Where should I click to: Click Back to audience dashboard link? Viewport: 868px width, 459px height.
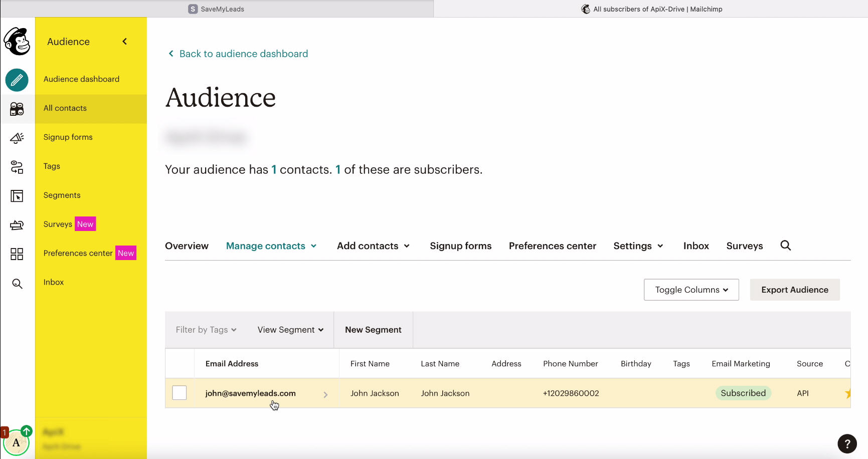pyautogui.click(x=238, y=54)
